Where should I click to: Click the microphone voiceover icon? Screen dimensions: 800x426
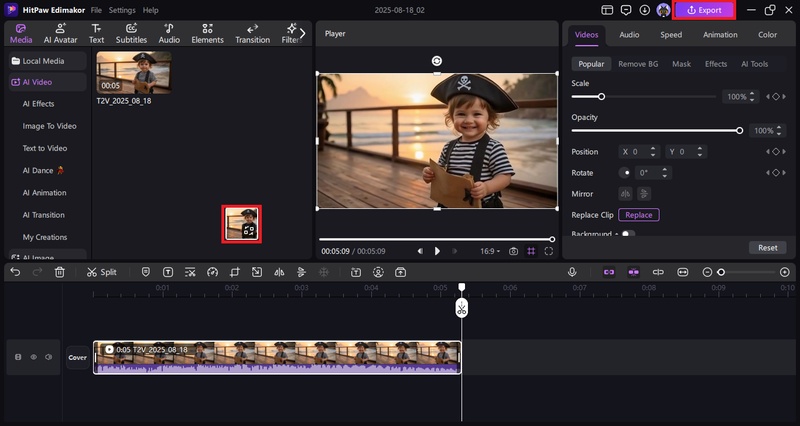pos(572,272)
